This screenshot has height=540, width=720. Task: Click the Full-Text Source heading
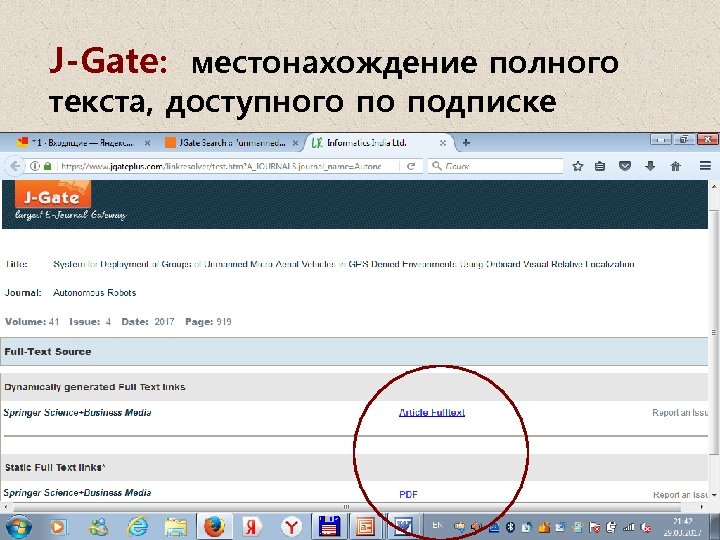tap(48, 352)
